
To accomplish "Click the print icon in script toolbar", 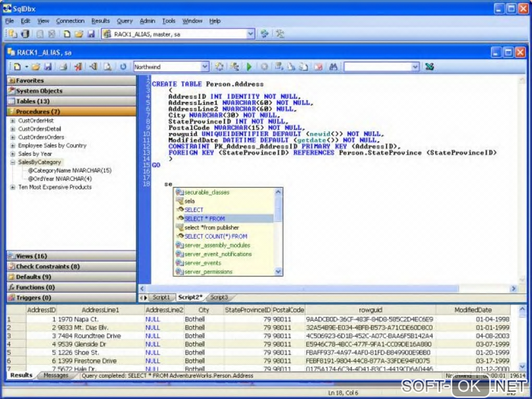I will [63, 67].
